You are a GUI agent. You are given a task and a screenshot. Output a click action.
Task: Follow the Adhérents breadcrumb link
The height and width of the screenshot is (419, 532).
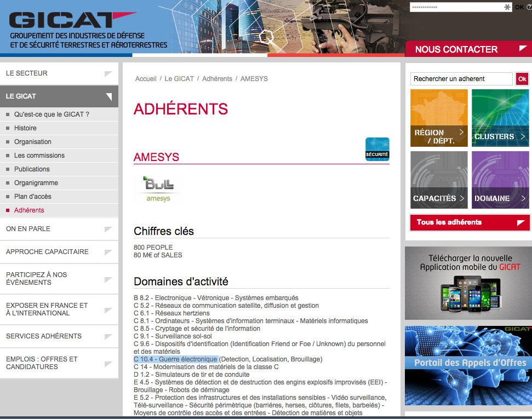217,79
